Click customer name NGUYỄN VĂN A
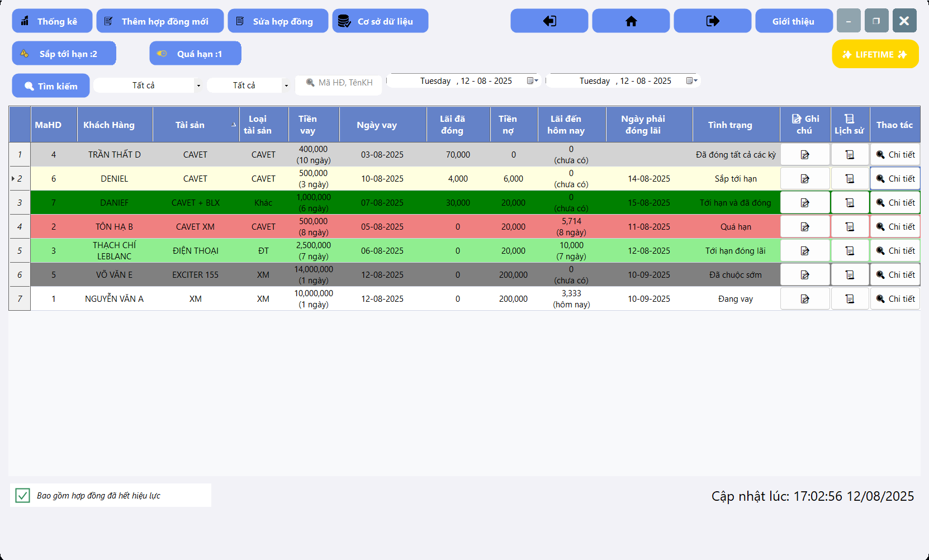The image size is (929, 560). [115, 299]
